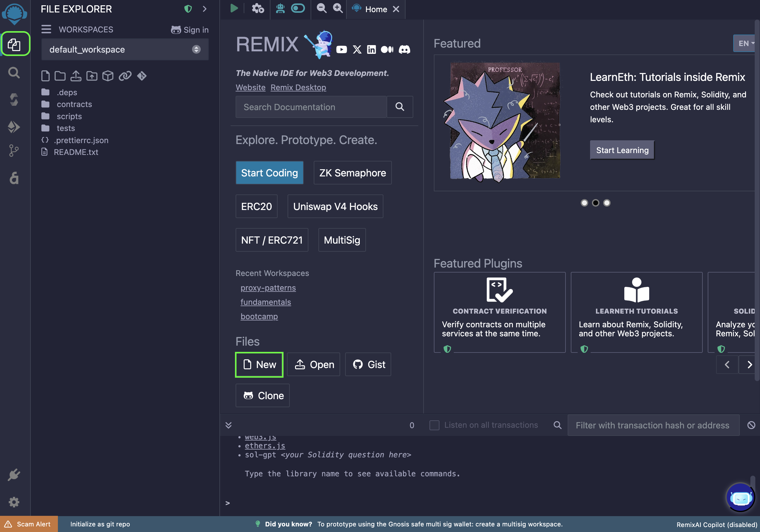Open Remix YouTube channel icon
This screenshot has width=760, height=532.
pyautogui.click(x=342, y=50)
